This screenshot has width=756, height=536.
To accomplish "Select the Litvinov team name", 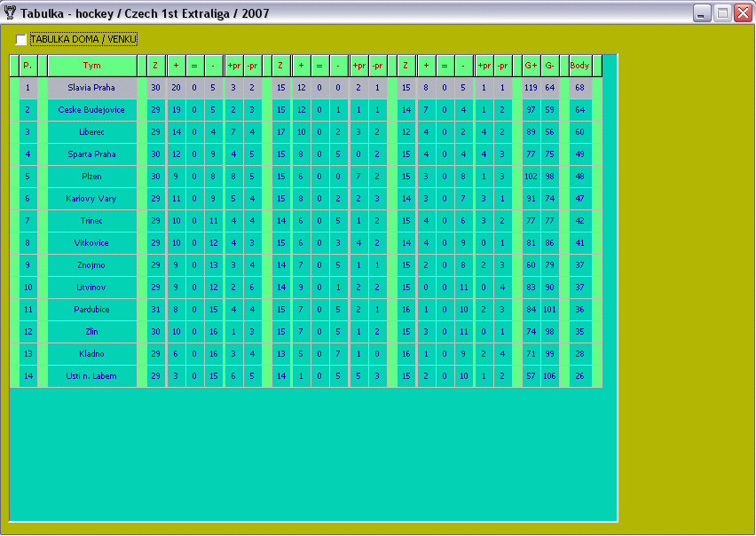I will pyautogui.click(x=91, y=288).
